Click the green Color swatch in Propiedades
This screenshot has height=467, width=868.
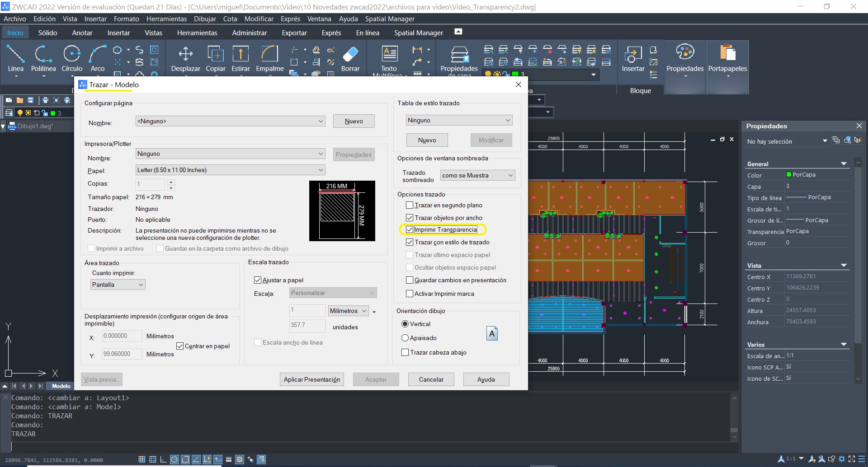[789, 175]
